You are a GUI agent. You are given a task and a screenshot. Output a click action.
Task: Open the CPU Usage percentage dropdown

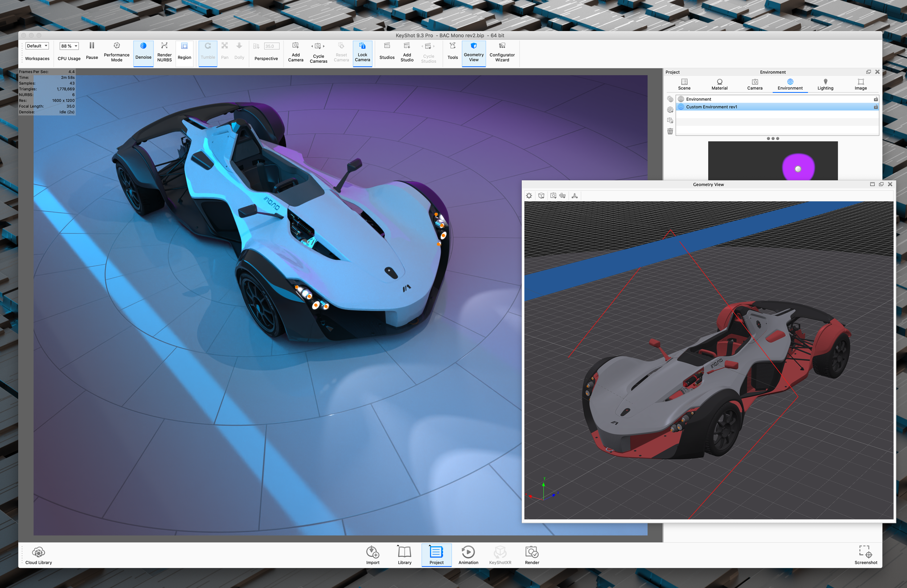click(x=69, y=46)
